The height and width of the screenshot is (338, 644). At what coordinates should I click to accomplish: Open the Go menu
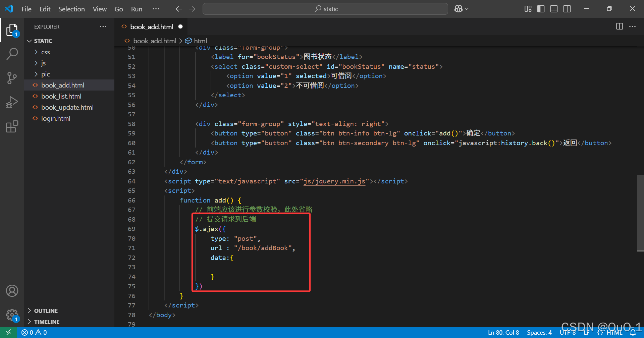(119, 9)
